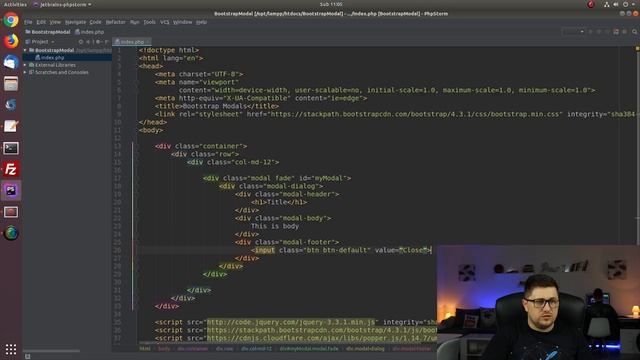This screenshot has width=640, height=360.
Task: Open the Edit menu
Action: 41,22
